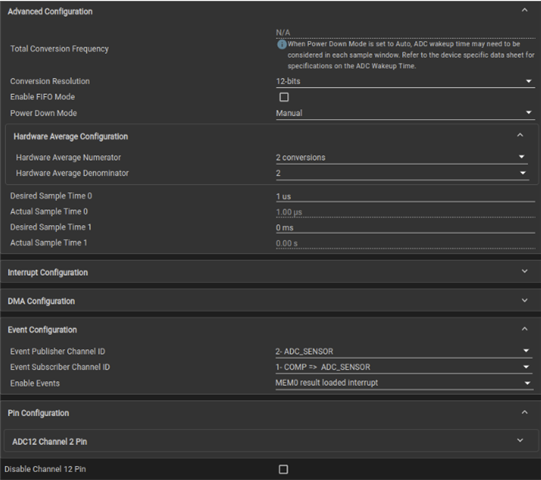This screenshot has height=480, width=541.
Task: Enable the FIFO Mode checkbox
Action: pyautogui.click(x=284, y=97)
